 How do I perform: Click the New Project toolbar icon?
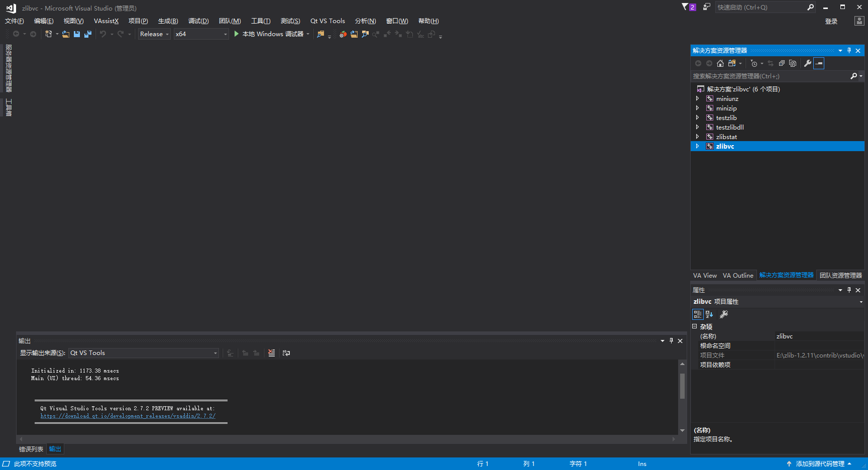point(48,34)
